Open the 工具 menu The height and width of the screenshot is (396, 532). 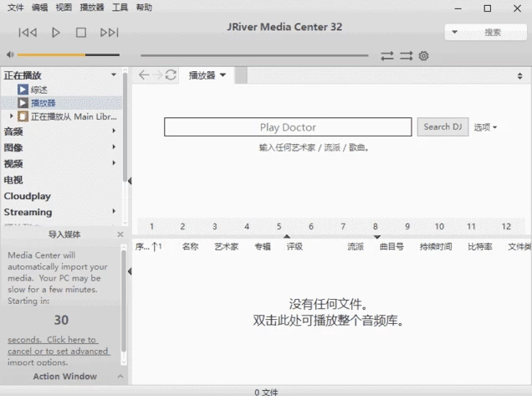click(120, 8)
